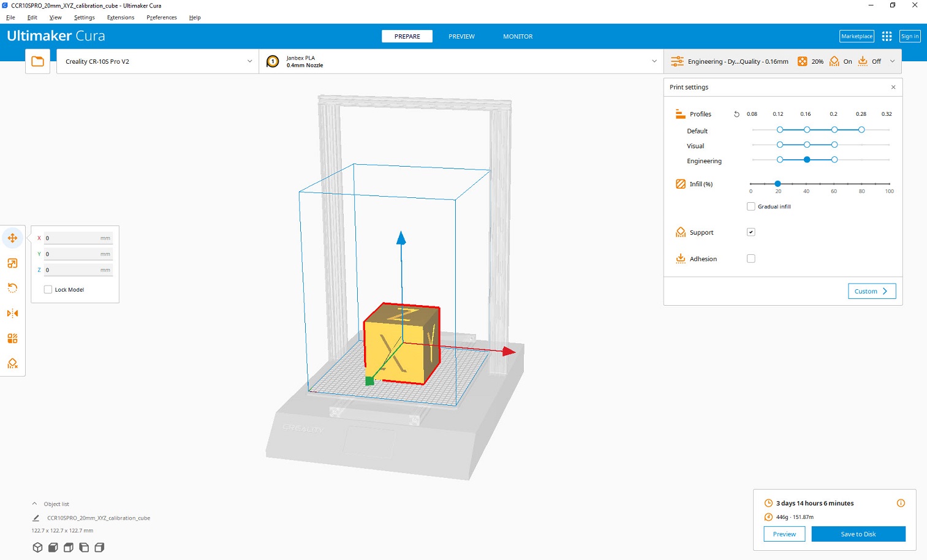
Task: Set infill slider to 60 mark
Action: [834, 183]
